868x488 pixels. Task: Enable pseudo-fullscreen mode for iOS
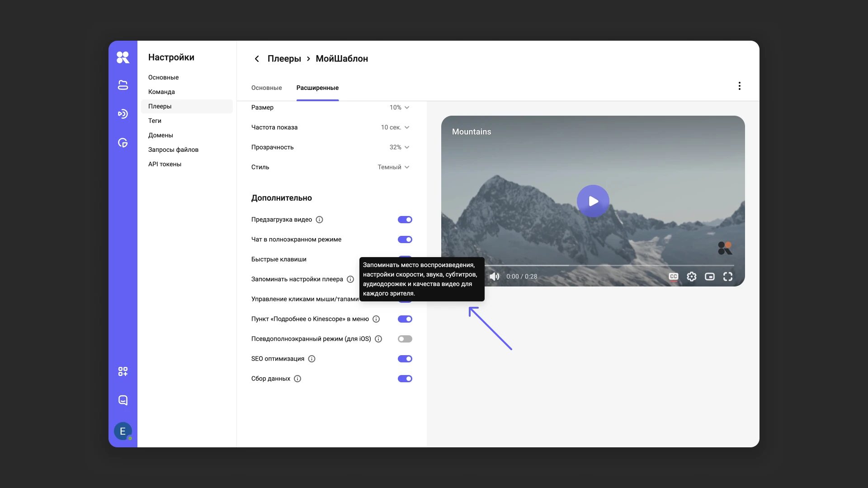pyautogui.click(x=405, y=339)
